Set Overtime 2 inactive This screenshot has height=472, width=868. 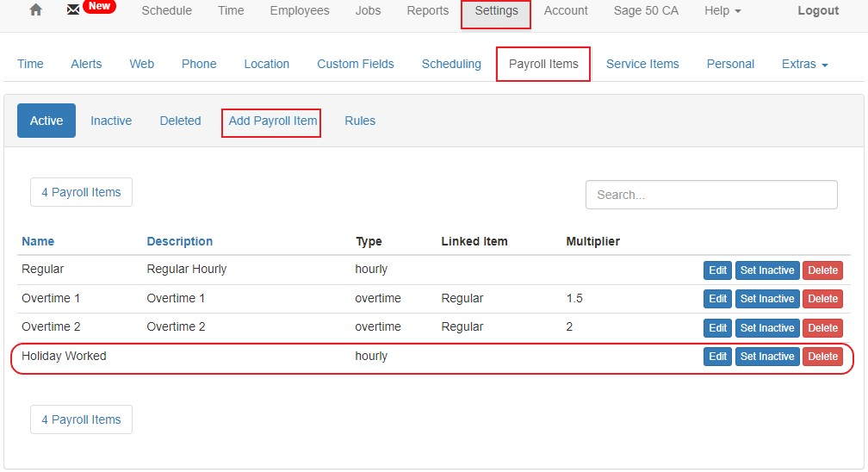767,327
